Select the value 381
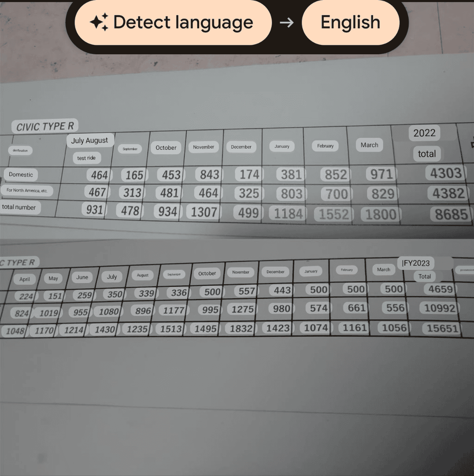This screenshot has width=474, height=476. tap(291, 174)
